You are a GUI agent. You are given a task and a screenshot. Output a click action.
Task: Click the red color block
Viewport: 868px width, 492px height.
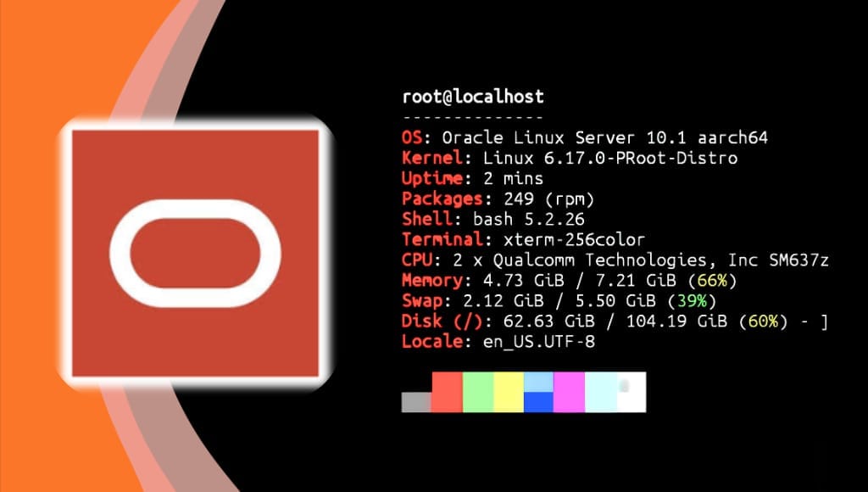pos(447,392)
